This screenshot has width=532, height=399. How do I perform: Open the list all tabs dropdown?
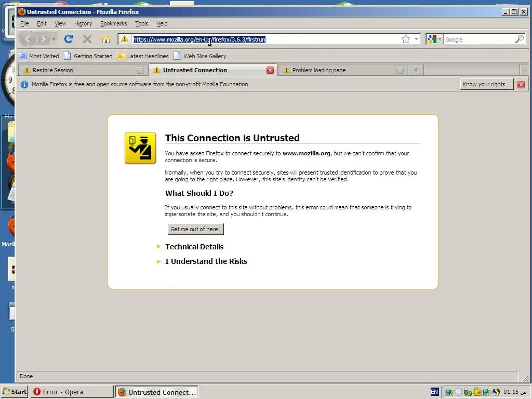pyautogui.click(x=525, y=70)
